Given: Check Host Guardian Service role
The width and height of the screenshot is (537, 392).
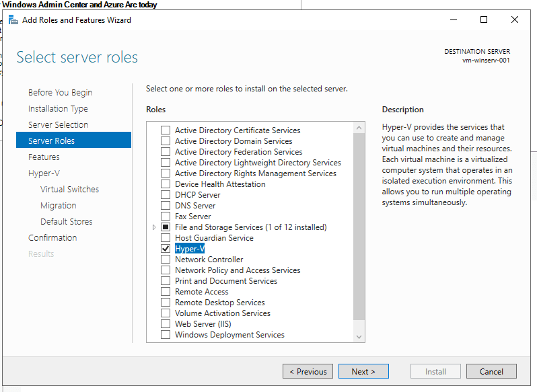Looking at the screenshot, I should (166, 238).
